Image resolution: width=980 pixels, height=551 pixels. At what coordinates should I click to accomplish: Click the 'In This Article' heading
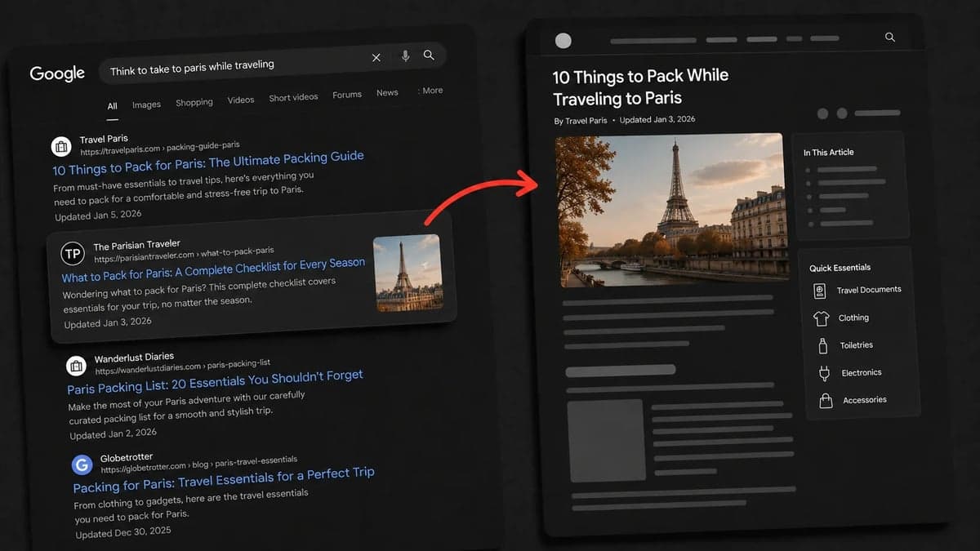click(828, 153)
